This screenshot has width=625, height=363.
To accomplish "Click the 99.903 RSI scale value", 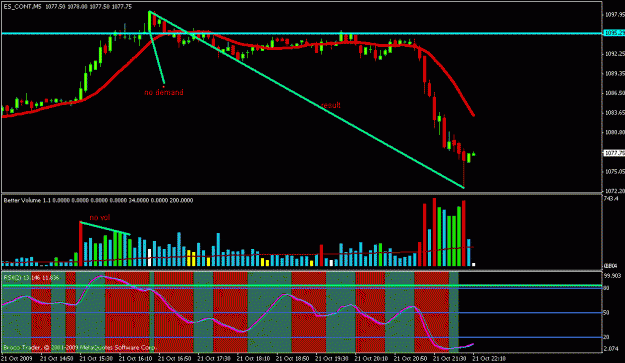I will (x=613, y=276).
